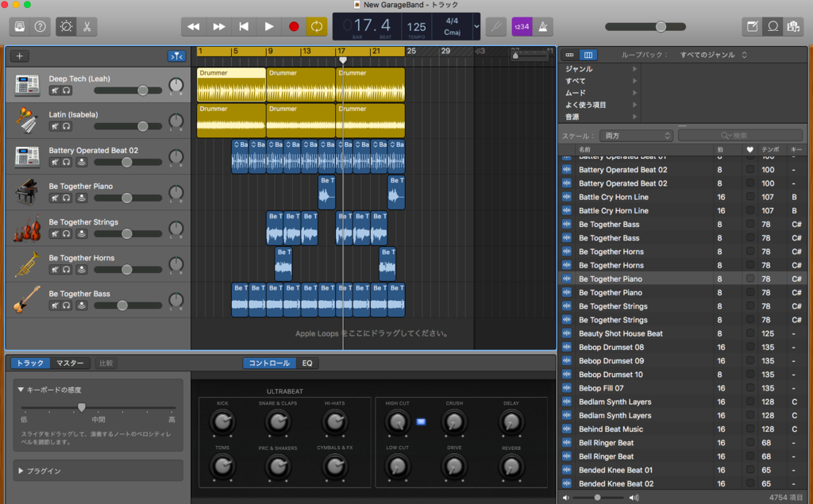Click the Fast Forward button
The image size is (813, 504).
click(x=219, y=26)
